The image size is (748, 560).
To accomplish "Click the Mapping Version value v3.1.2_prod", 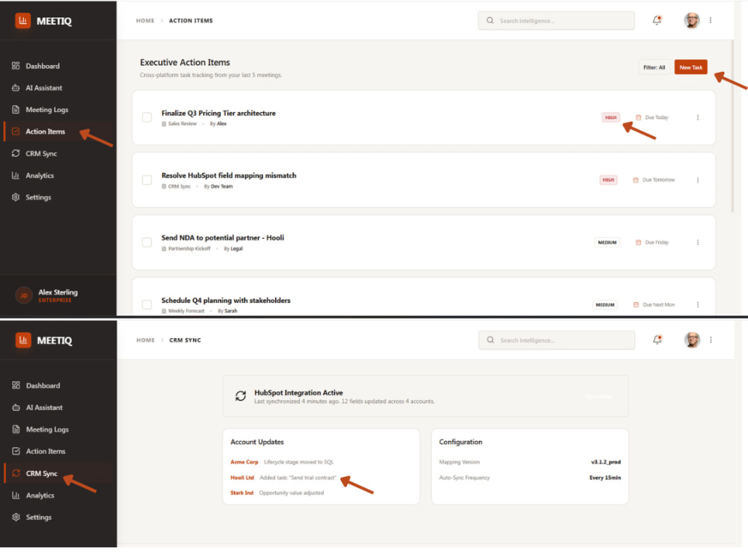I will click(x=606, y=462).
